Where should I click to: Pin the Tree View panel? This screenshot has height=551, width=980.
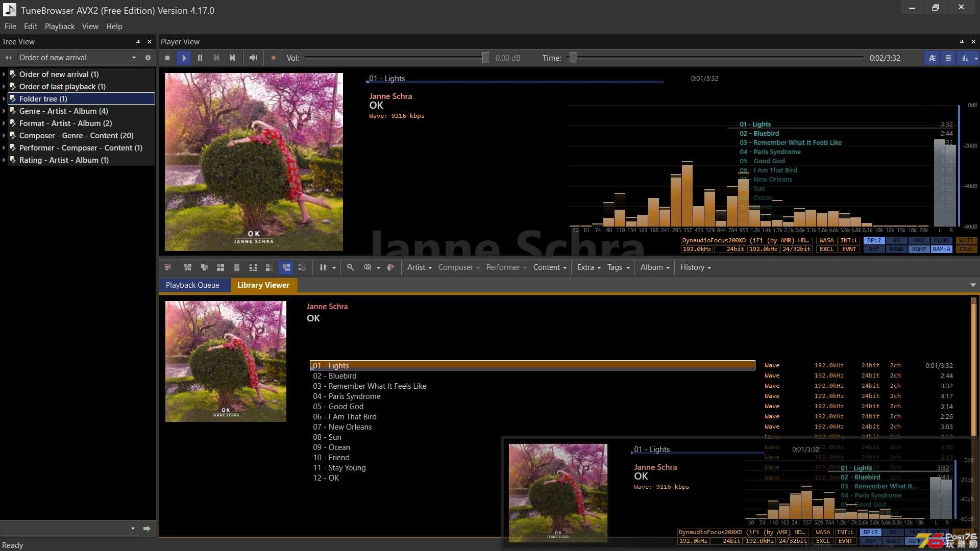pos(138,42)
